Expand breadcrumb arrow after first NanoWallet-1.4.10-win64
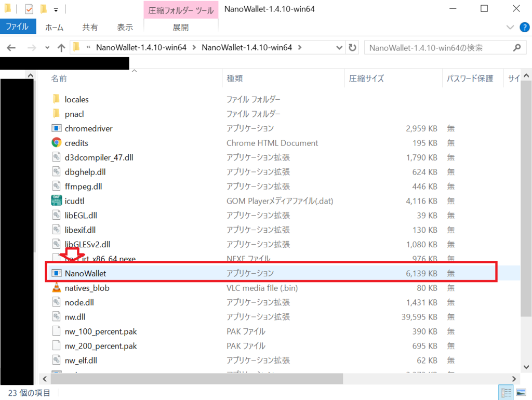Viewport: 532px width, 400px height. click(x=194, y=47)
